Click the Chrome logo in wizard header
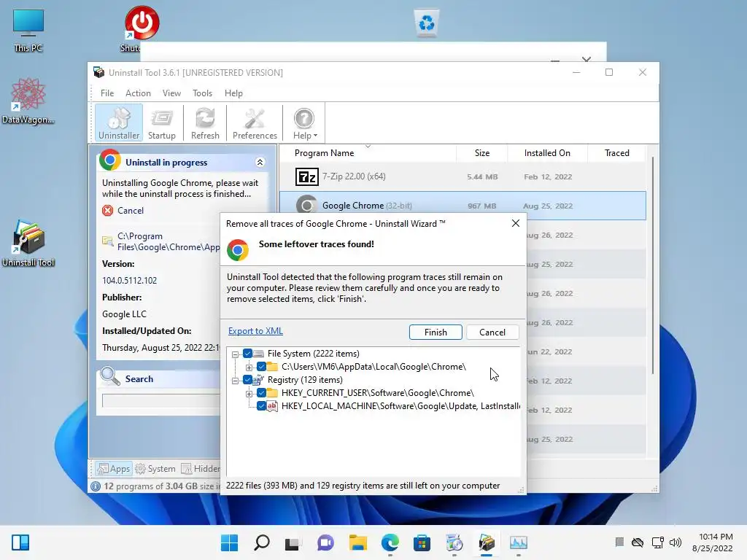747x560 pixels. [x=238, y=250]
